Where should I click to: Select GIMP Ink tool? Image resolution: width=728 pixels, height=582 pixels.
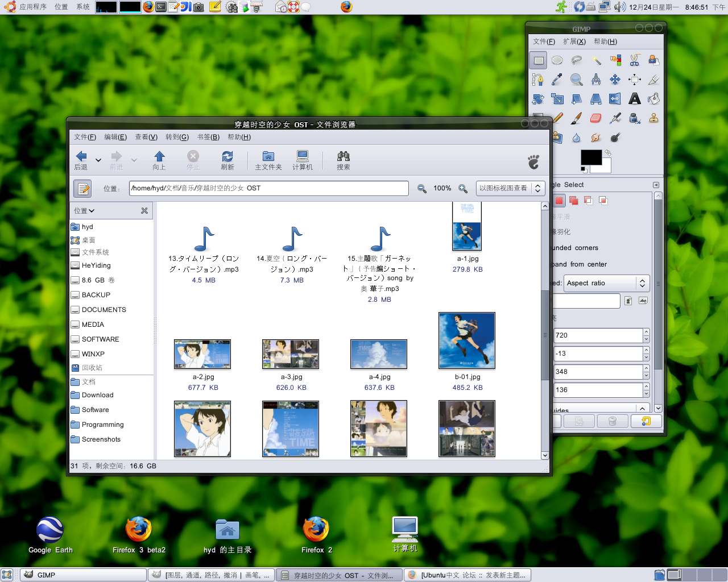click(x=635, y=118)
